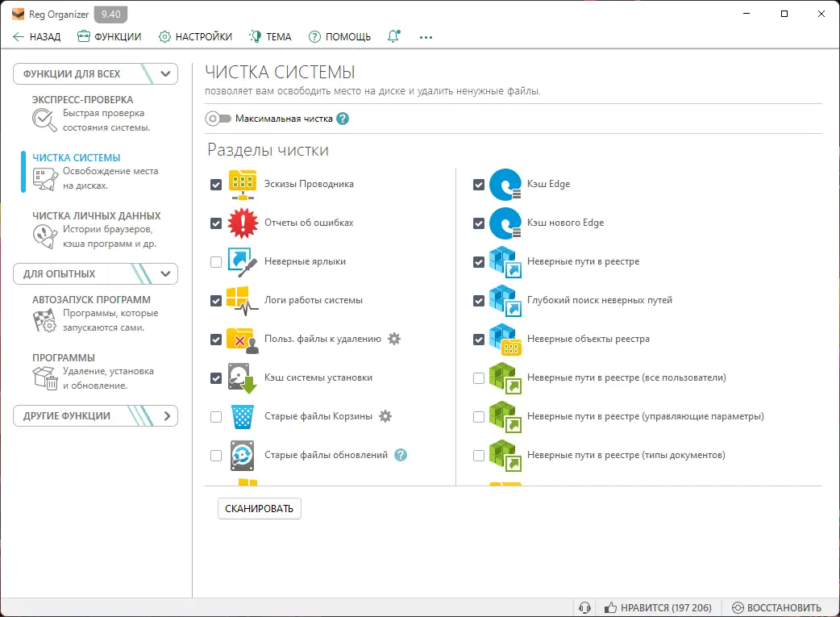The width and height of the screenshot is (840, 617).
Task: Click the Reg Organizer logo in the title bar
Action: [x=19, y=14]
